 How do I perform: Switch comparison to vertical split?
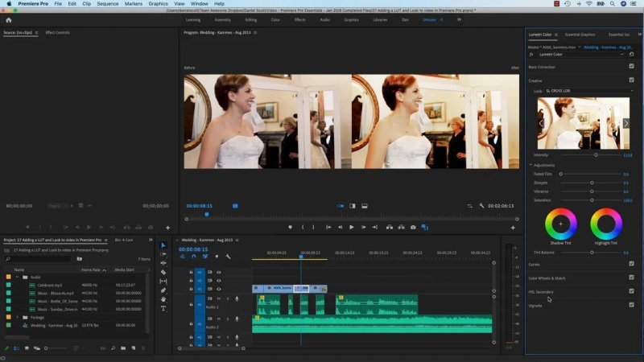coord(353,206)
